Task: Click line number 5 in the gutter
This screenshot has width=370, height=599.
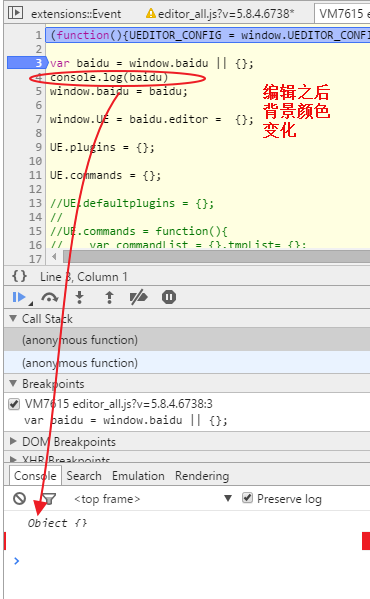Action: click(x=38, y=91)
